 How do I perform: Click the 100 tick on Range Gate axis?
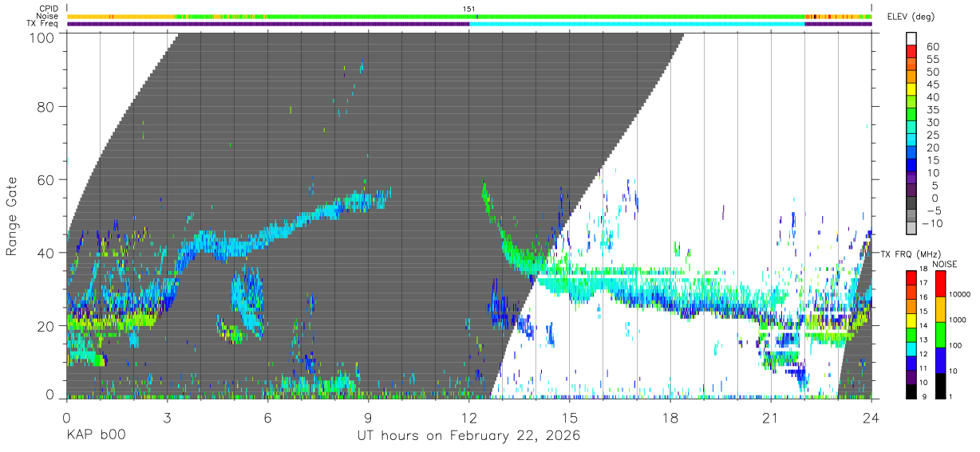point(41,37)
